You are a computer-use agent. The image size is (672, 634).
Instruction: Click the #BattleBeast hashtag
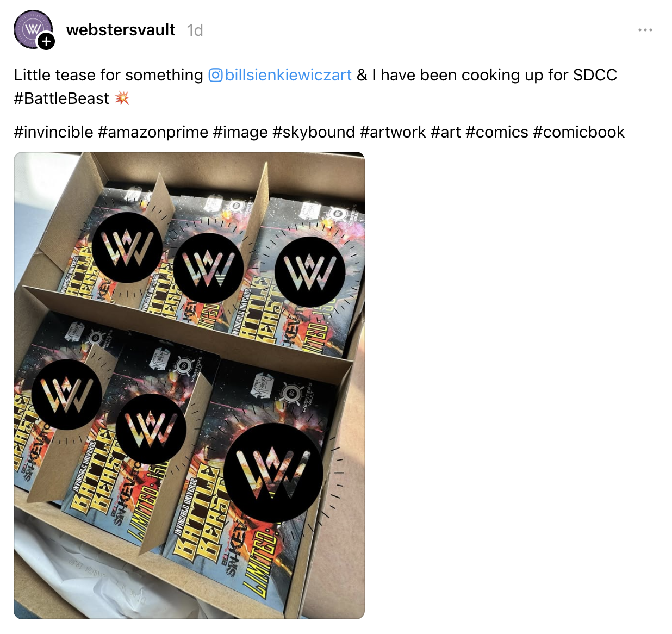coord(61,98)
